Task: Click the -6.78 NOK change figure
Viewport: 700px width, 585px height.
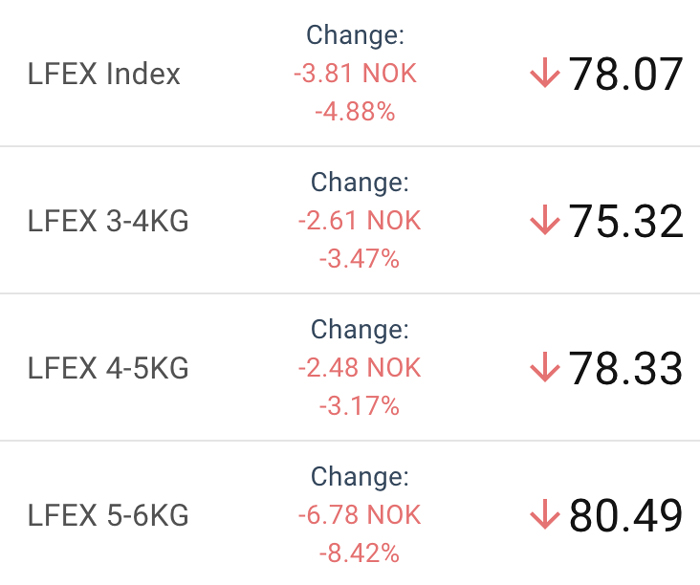Action: coord(360,514)
